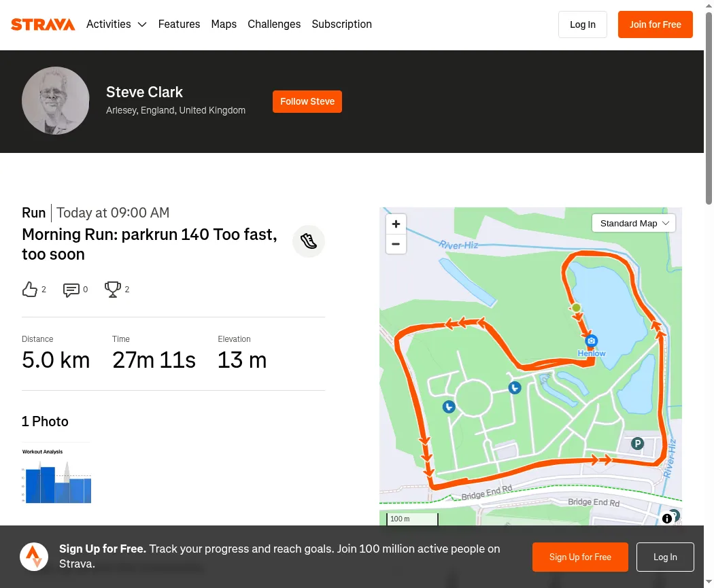Click the running shoe icon
Screen dimensions: 714x588
click(x=309, y=241)
